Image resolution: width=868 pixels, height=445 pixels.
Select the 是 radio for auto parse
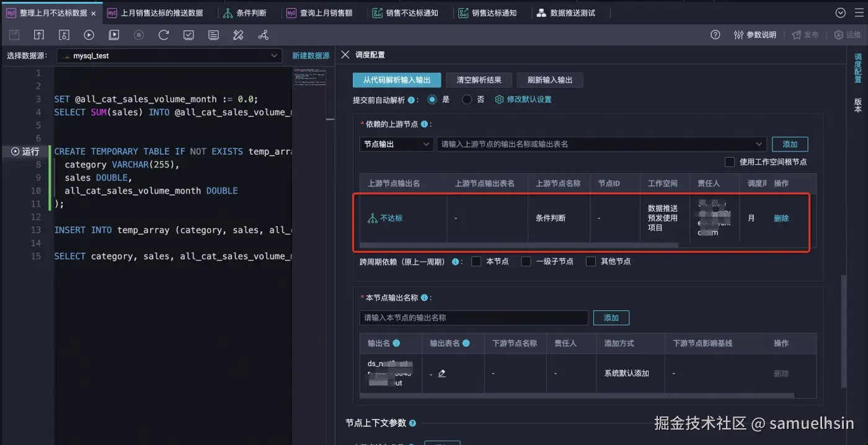[x=432, y=99]
